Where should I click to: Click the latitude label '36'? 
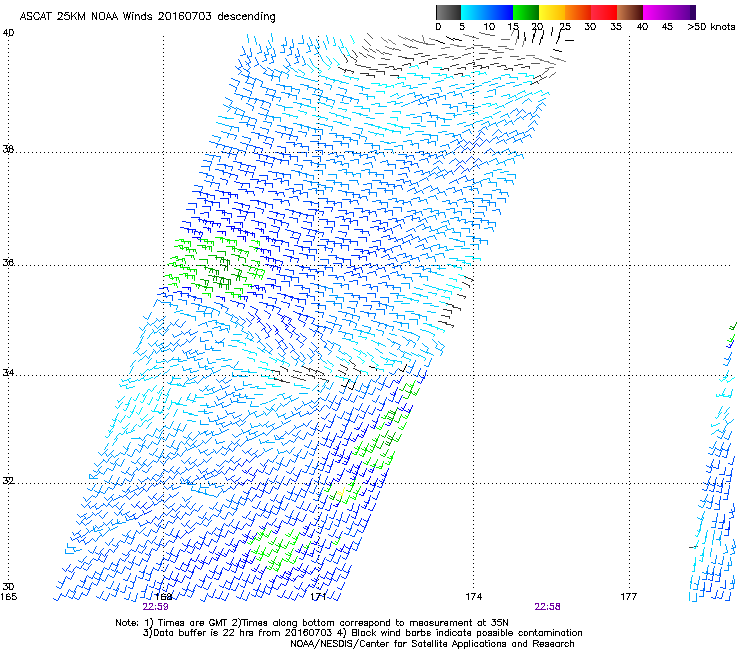pos(8,262)
